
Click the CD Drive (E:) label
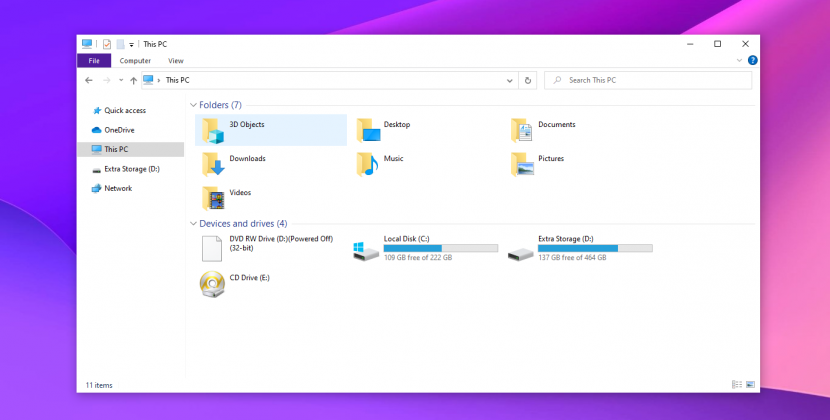click(x=249, y=278)
